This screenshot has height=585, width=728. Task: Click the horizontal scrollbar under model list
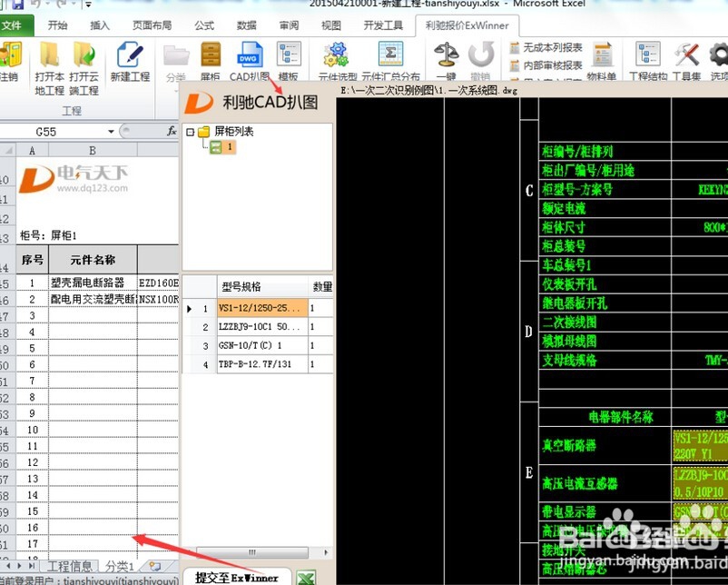coord(252,552)
